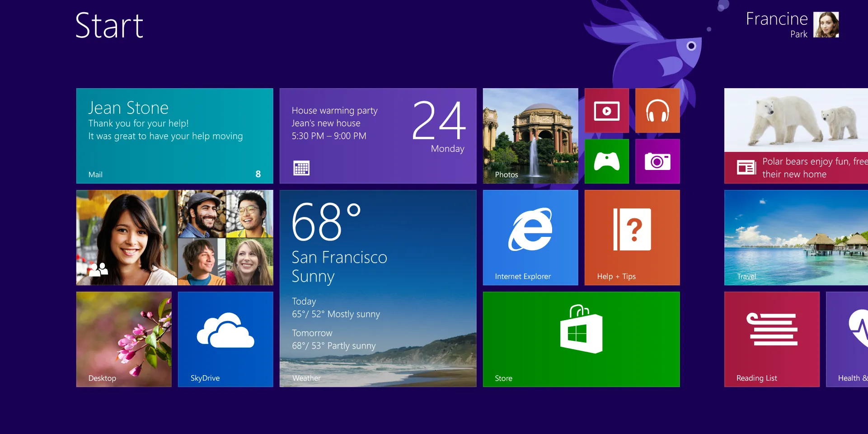Launch Internet Explorer tile
This screenshot has height=434, width=868.
point(530,237)
